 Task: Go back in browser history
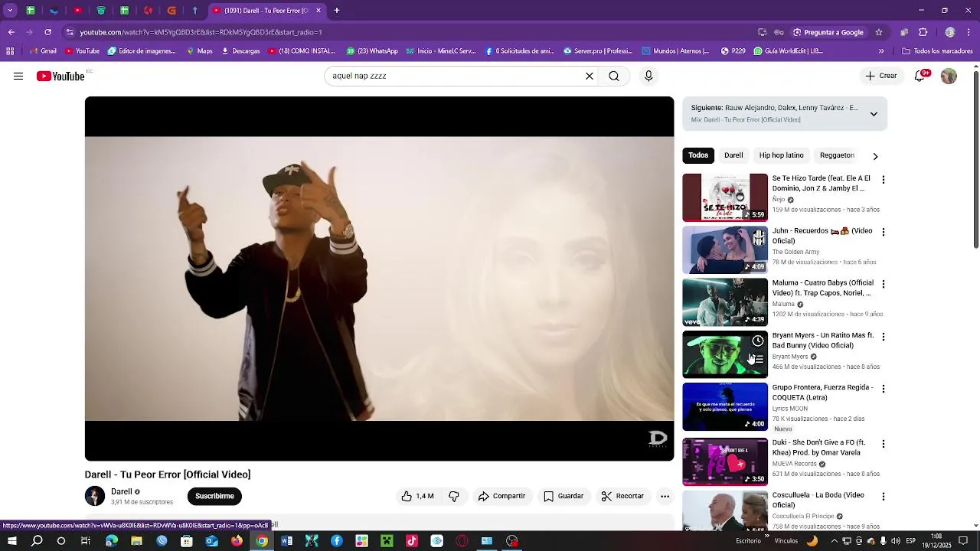11,32
